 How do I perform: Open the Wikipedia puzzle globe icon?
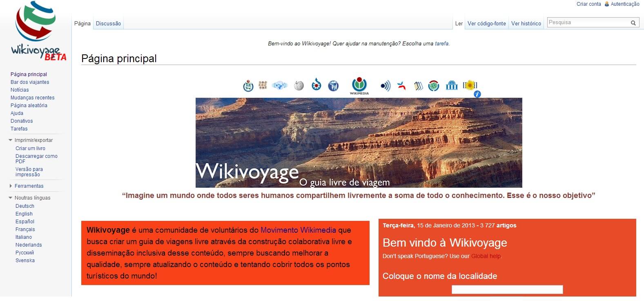[x=299, y=85]
